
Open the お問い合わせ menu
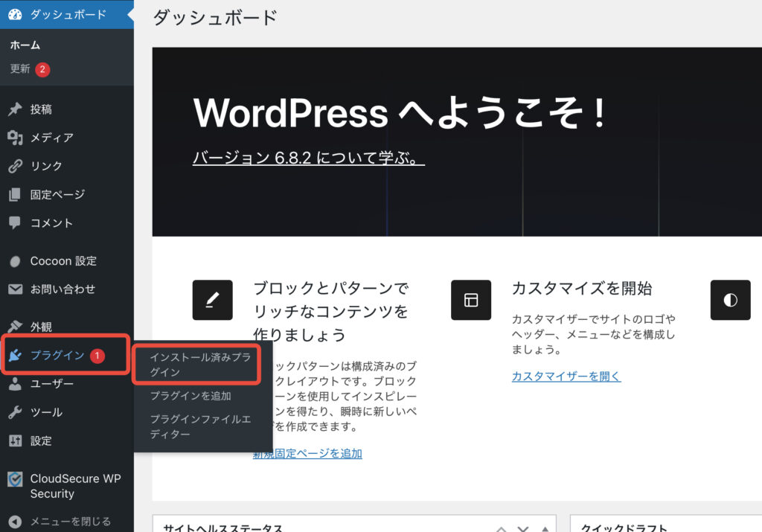click(66, 289)
